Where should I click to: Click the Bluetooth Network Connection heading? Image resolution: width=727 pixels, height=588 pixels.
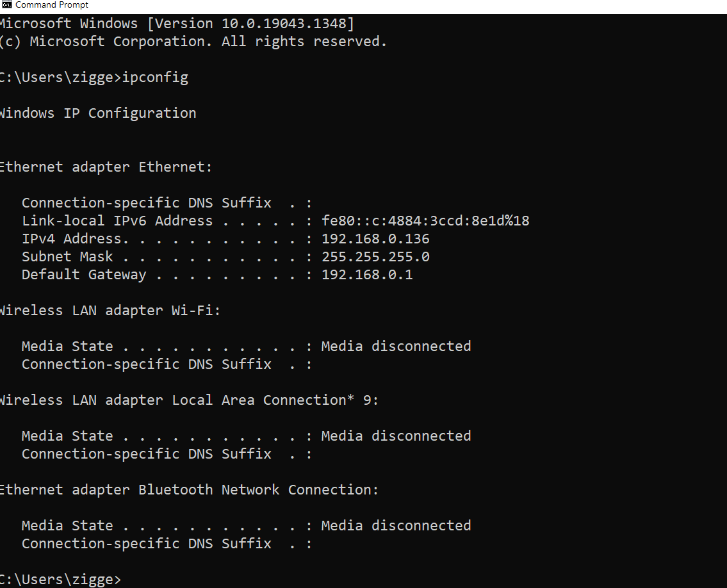coord(189,489)
